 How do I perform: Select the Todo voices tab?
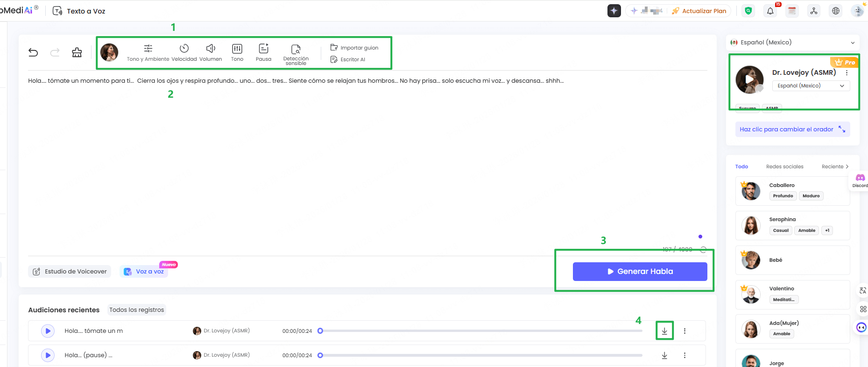click(741, 166)
